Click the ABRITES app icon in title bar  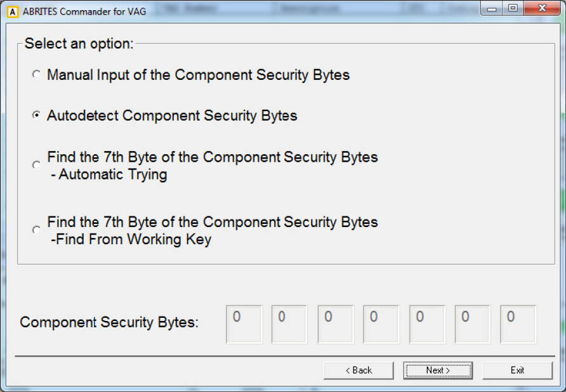pyautogui.click(x=12, y=11)
